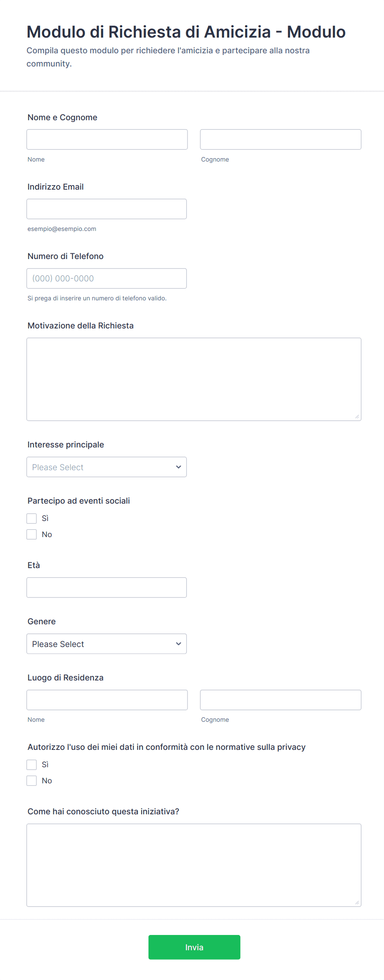The height and width of the screenshot is (980, 384).
Task: Click the Motivazione della Richiesta textarea
Action: coord(194,379)
